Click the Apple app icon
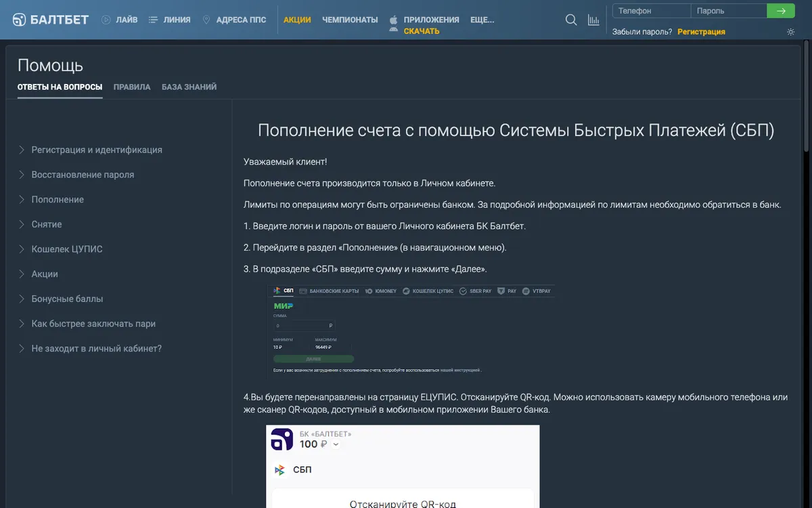Screen dimensions: 812x508 (x=394, y=19)
